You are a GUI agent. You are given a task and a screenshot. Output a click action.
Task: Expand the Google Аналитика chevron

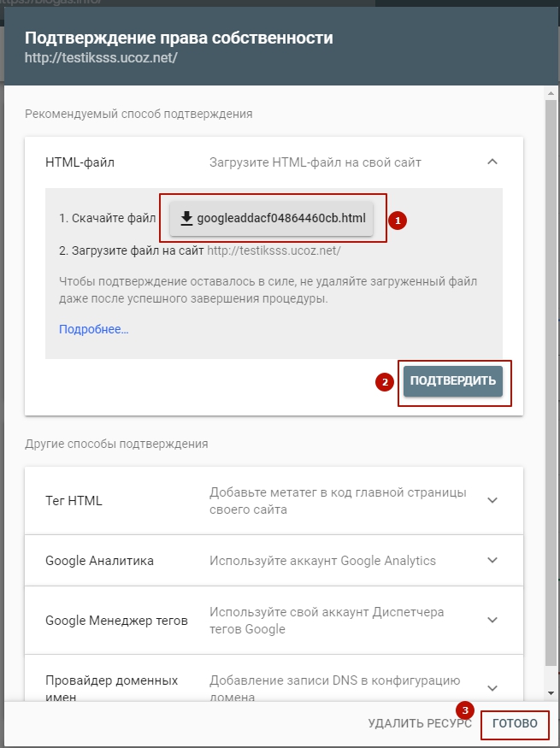point(492,561)
